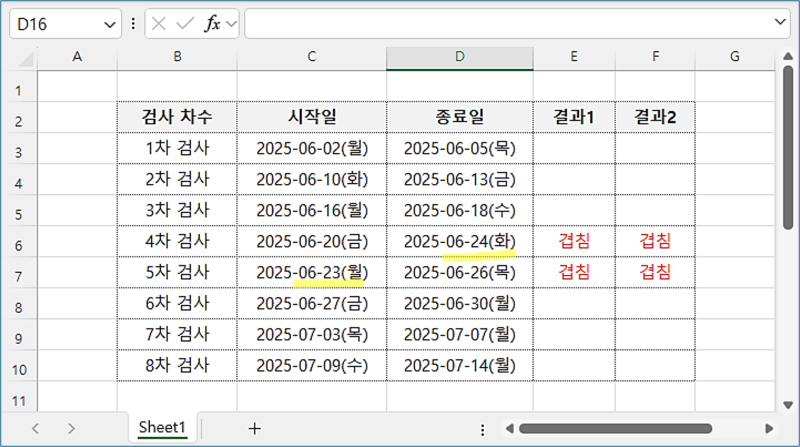The width and height of the screenshot is (800, 447).
Task: Click the Insert Function fx icon
Action: (x=212, y=23)
